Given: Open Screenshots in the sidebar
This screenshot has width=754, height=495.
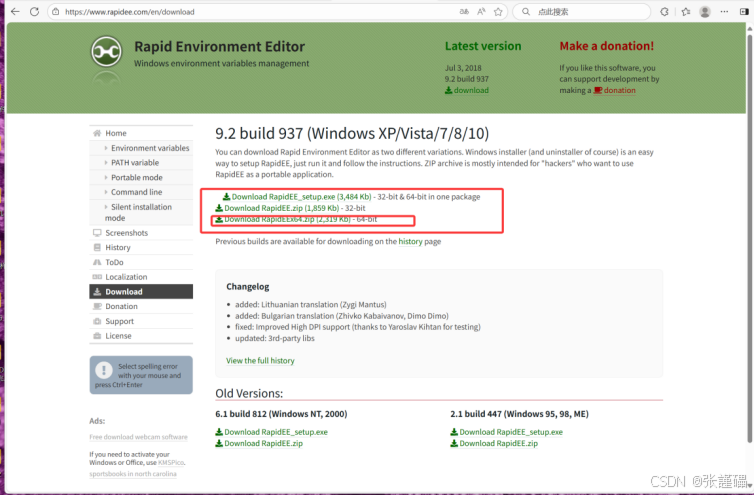Looking at the screenshot, I should [141, 233].
